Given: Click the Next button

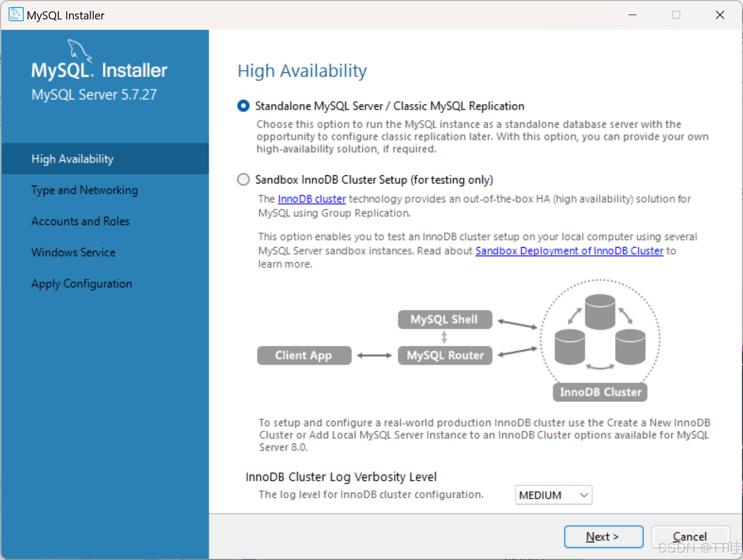Looking at the screenshot, I should [x=604, y=537].
